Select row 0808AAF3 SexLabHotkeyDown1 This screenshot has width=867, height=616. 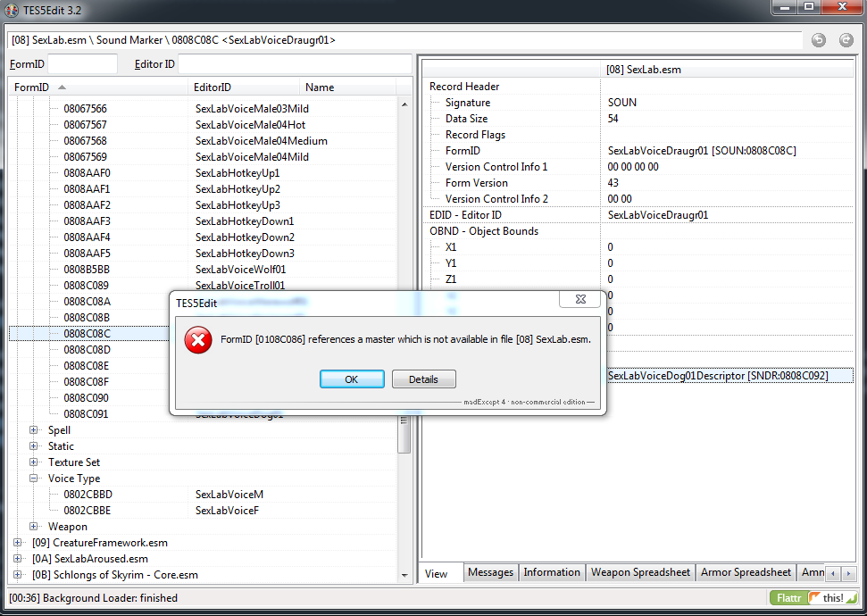point(203,221)
